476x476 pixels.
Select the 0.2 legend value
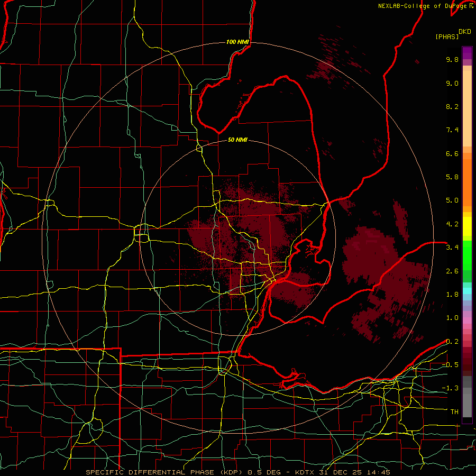pos(452,342)
